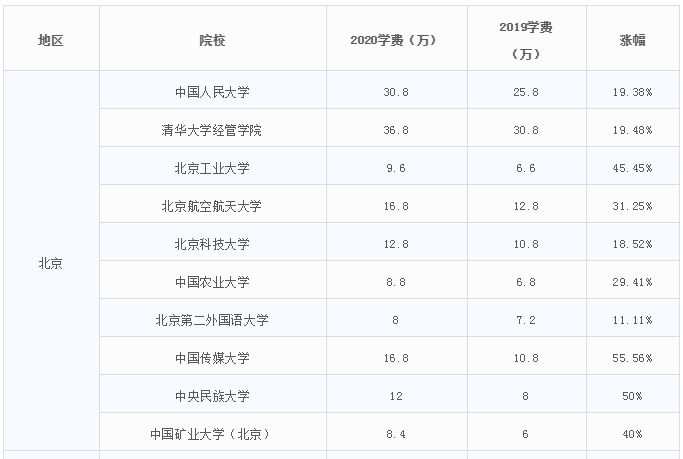Click 8 in 2019 column for 中央民族大学
Screen dimensions: 683x459
(525, 396)
